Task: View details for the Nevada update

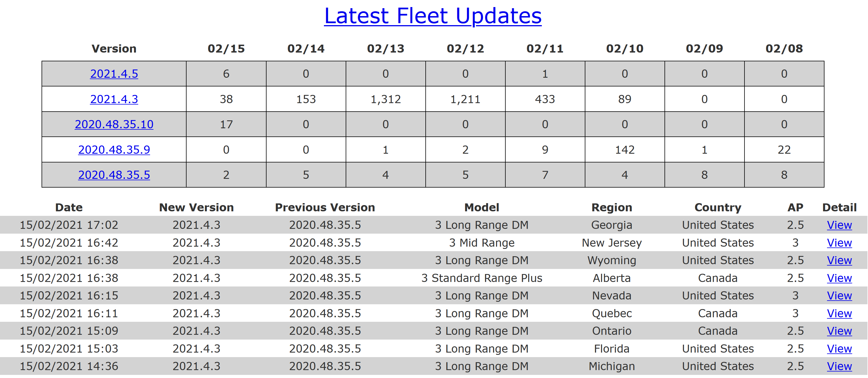Action: (839, 296)
